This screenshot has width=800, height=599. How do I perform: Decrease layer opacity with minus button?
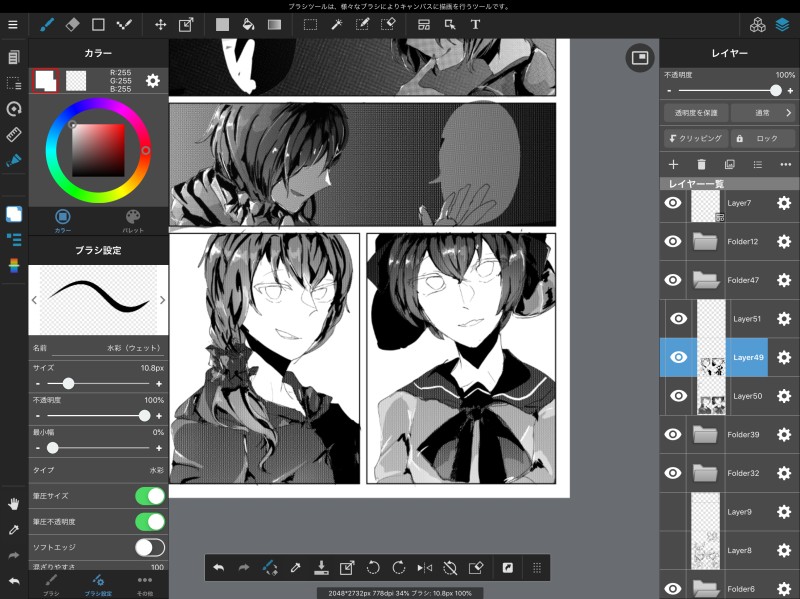tap(669, 91)
